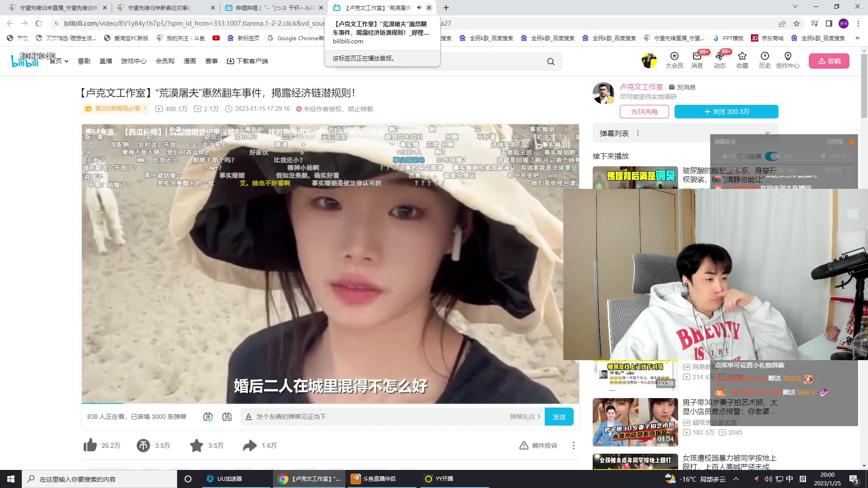Toggle the 自动连播 switch
This screenshot has width=868, height=488.
click(x=772, y=156)
